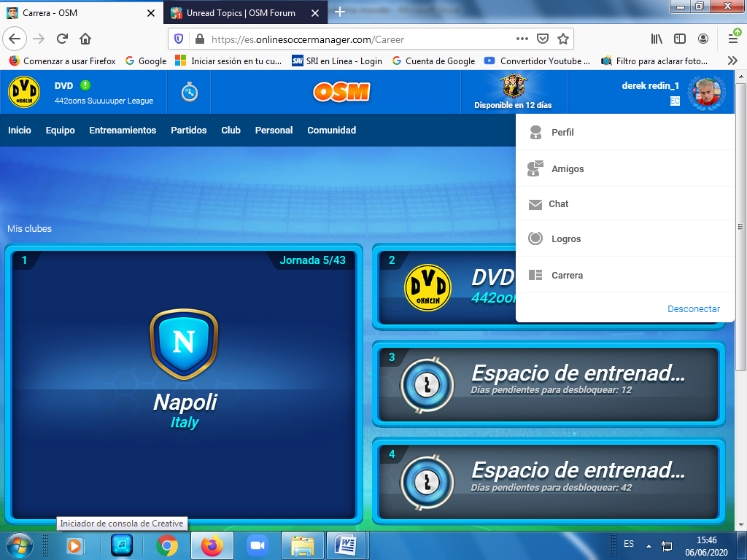Image resolution: width=747 pixels, height=560 pixels.
Task: Close the 'Carrera - OSM' tab
Action: click(x=150, y=13)
